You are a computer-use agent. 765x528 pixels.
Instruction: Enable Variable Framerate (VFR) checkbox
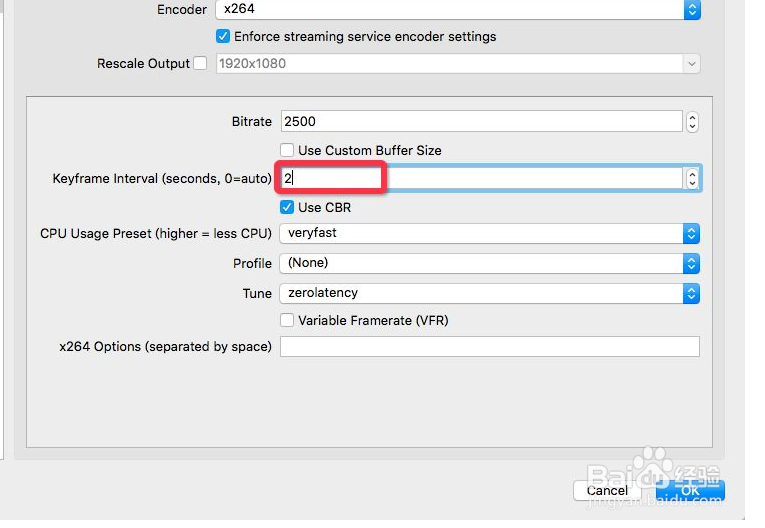287,320
